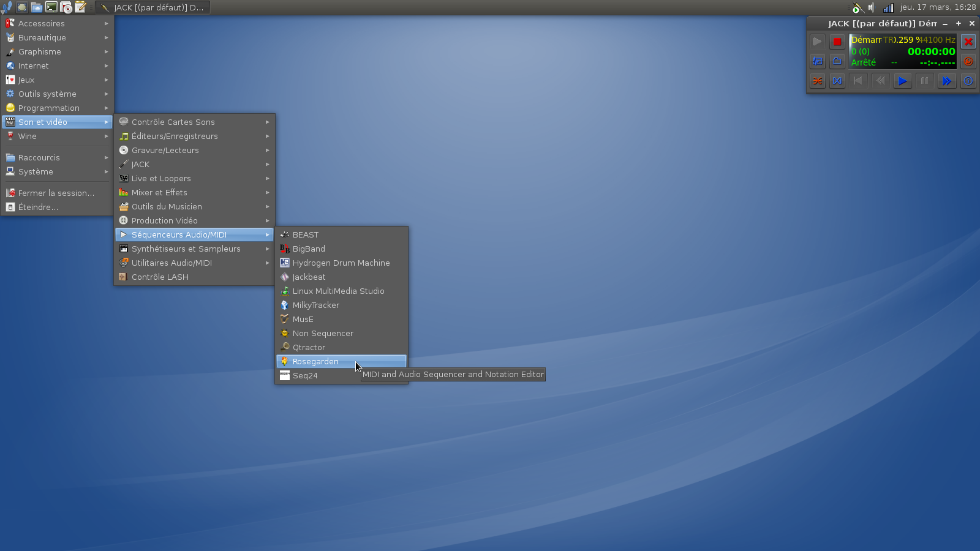
Task: Open Hydrogen Drum Machine
Action: (x=341, y=263)
